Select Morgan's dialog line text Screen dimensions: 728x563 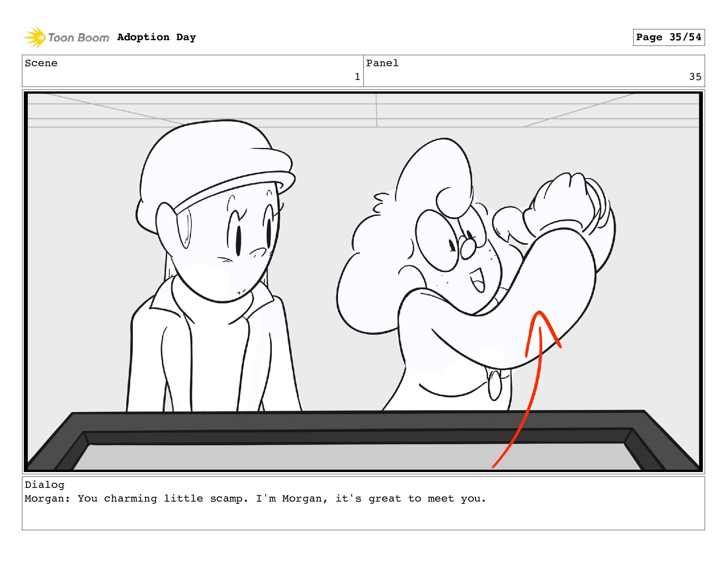click(255, 499)
